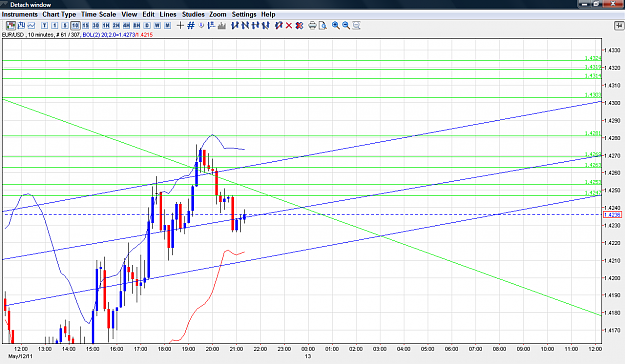Viewport: 625px width, 364px height.
Task: Pick the horizontal line drawing tool
Action: click(x=255, y=26)
